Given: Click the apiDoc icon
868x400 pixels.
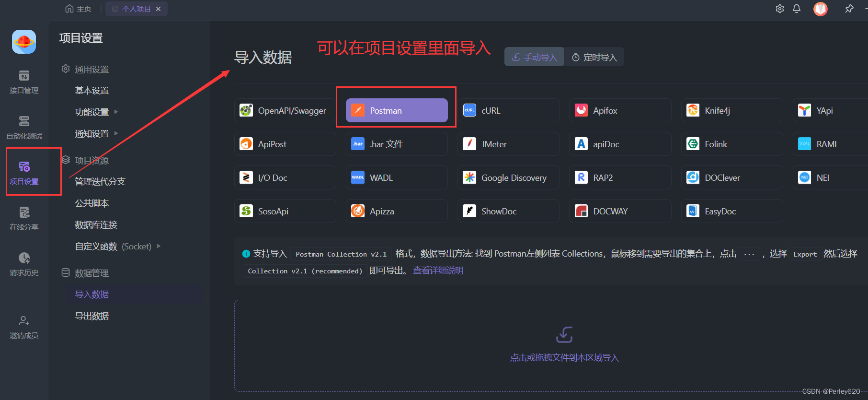Looking at the screenshot, I should [581, 144].
